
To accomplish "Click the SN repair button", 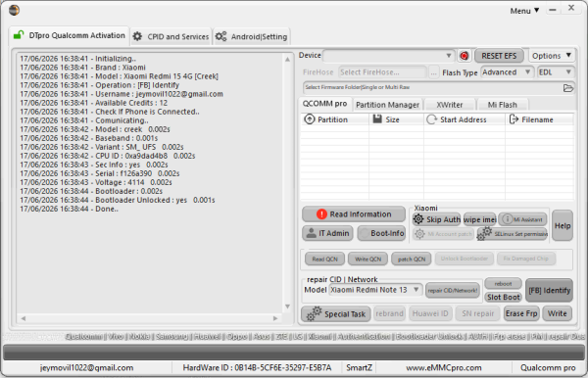I will 478,313.
